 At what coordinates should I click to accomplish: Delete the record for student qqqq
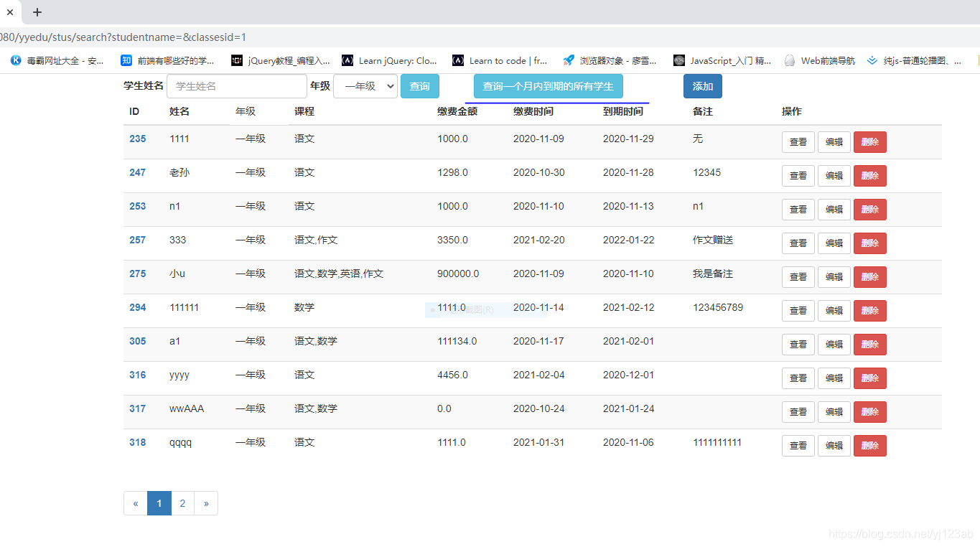pyautogui.click(x=870, y=446)
